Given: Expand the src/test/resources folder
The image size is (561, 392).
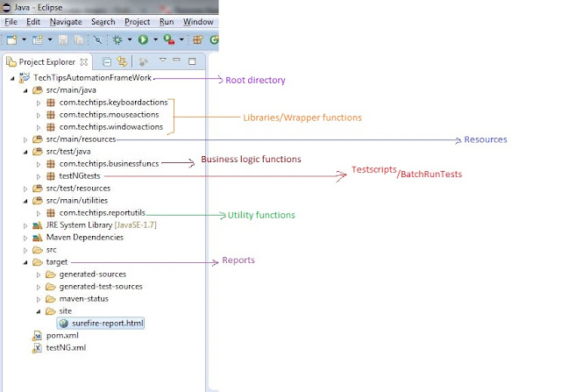Looking at the screenshot, I should pyautogui.click(x=25, y=189).
